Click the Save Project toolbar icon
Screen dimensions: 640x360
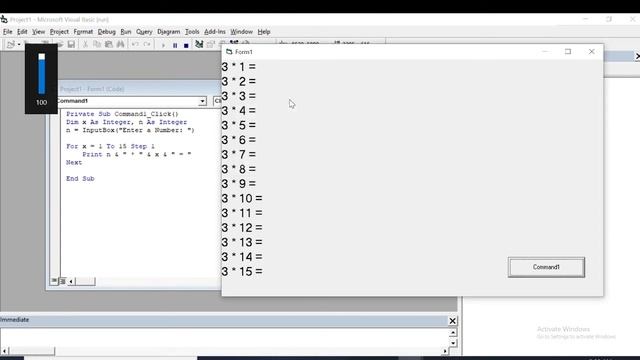click(x=71, y=44)
